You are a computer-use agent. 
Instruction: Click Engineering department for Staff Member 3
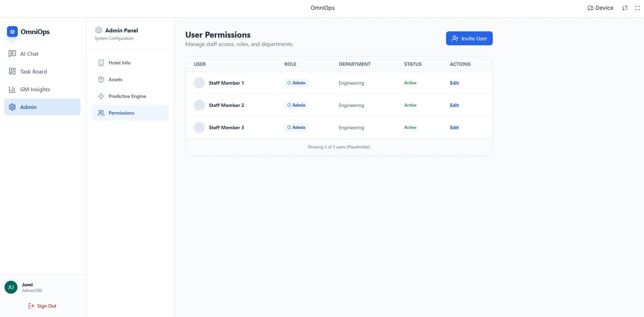(351, 127)
